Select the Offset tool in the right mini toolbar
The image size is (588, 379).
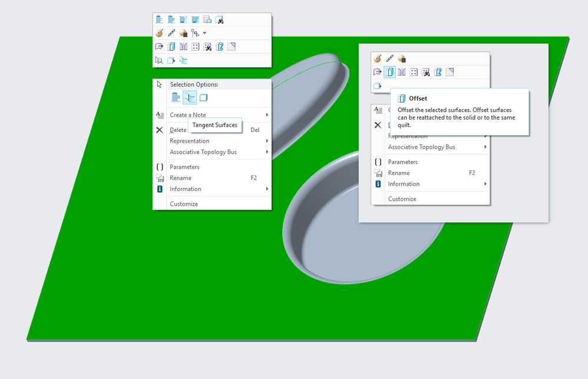[x=390, y=72]
